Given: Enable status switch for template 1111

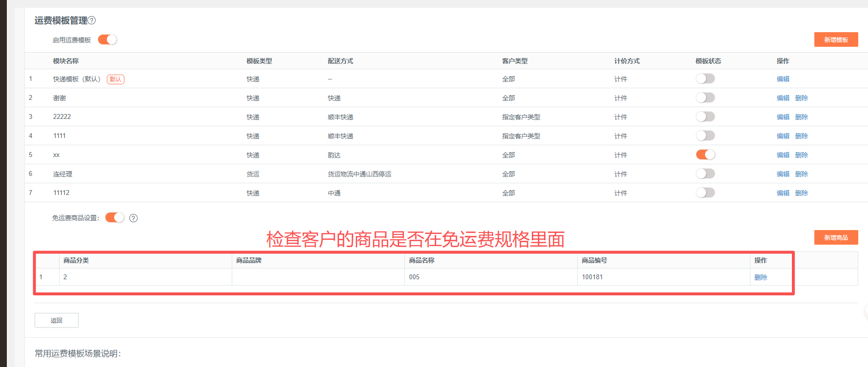Looking at the screenshot, I should point(705,135).
